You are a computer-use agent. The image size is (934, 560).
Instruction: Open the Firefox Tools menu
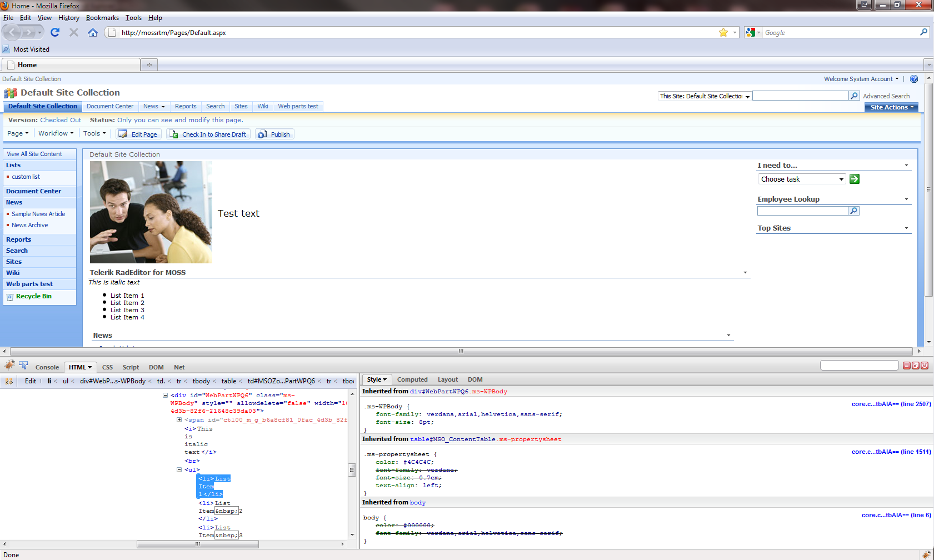tap(133, 18)
